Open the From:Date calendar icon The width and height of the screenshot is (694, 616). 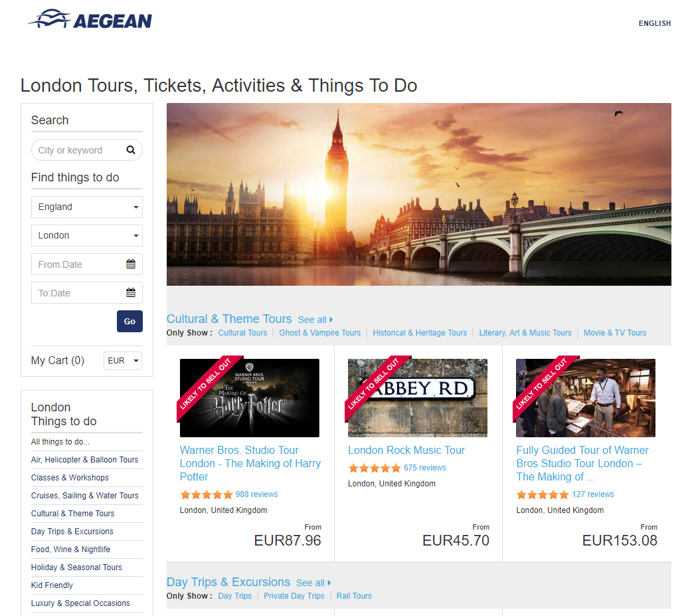coord(131,264)
